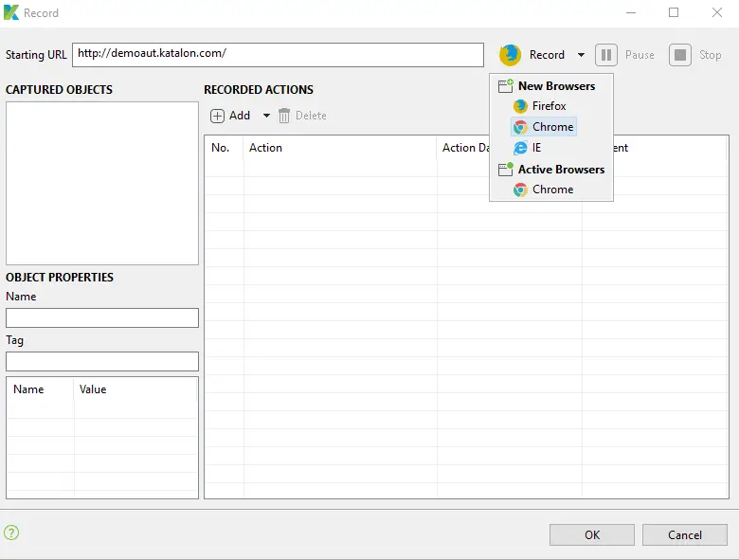This screenshot has width=739, height=560.
Task: Click the Pause recording icon
Action: [606, 55]
